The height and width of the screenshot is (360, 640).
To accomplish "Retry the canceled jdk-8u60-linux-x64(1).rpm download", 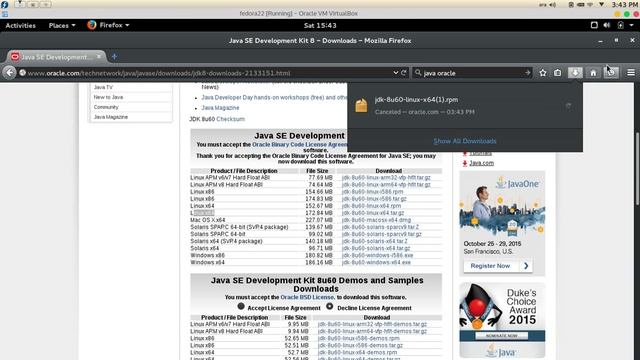I will pyautogui.click(x=568, y=106).
